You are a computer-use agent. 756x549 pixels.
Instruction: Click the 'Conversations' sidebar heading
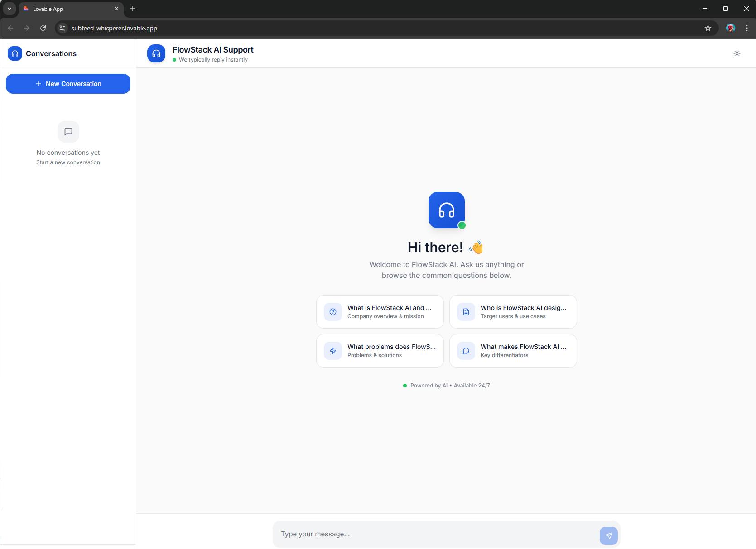[x=51, y=53]
